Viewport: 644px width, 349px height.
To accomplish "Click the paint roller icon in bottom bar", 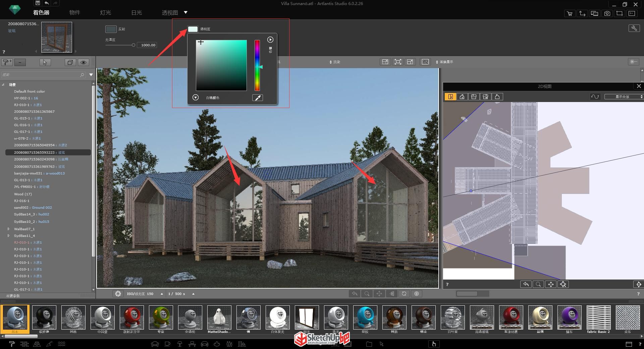I will coord(12,344).
